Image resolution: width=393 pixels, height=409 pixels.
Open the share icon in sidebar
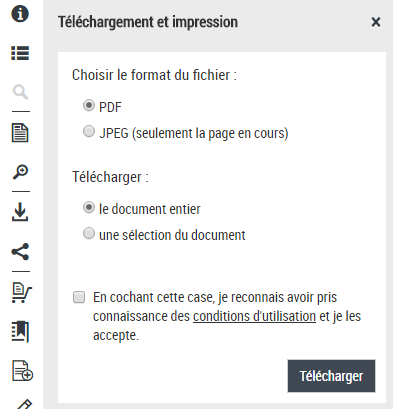pyautogui.click(x=20, y=252)
